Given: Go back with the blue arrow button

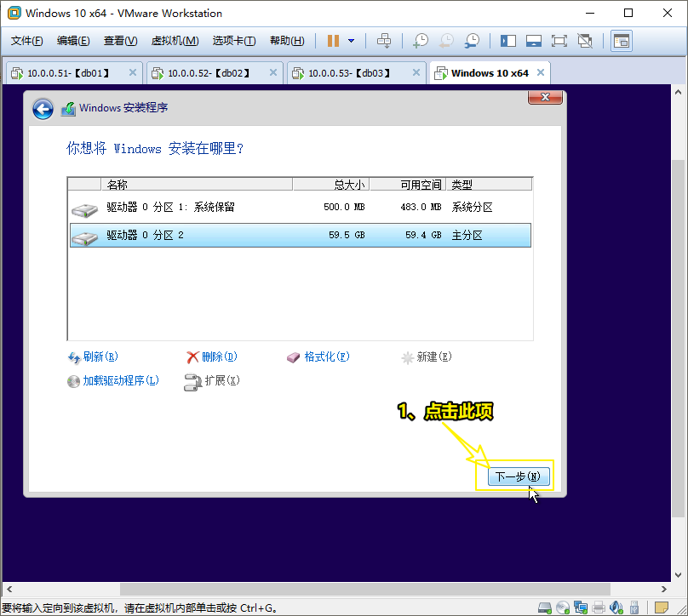Looking at the screenshot, I should click(43, 109).
